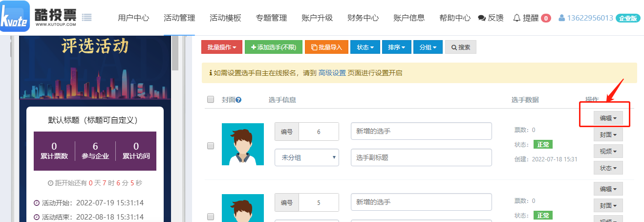Click the 企业版 badge

(x=628, y=18)
